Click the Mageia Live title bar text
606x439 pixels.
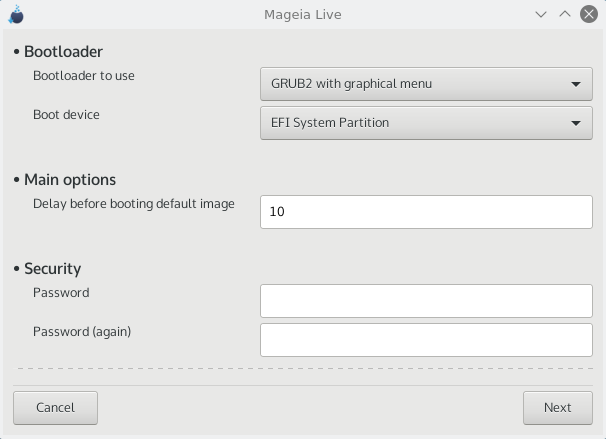(303, 15)
